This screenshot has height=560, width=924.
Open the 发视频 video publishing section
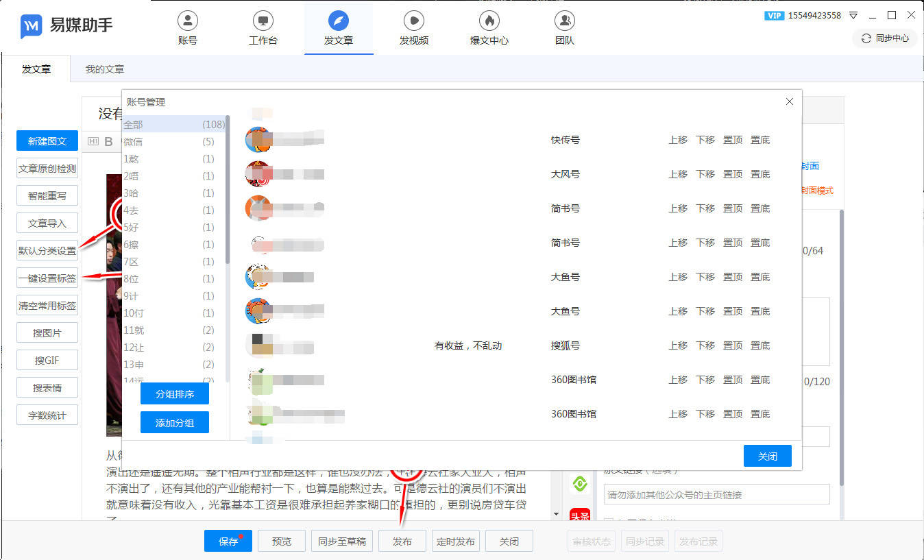[x=413, y=28]
